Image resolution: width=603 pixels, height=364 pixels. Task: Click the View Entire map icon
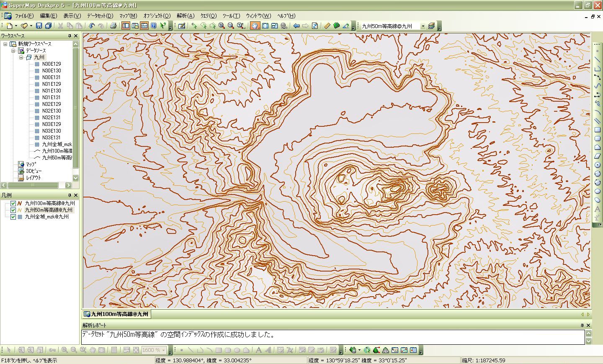click(265, 26)
